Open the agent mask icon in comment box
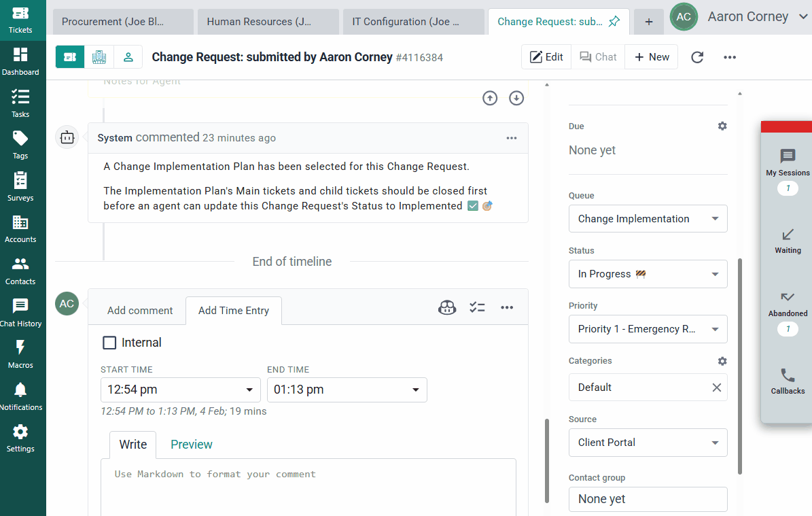The image size is (812, 516). click(x=446, y=307)
